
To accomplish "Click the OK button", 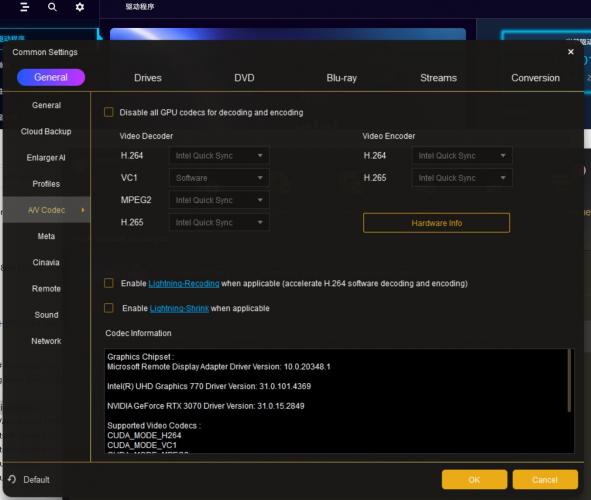I will click(474, 480).
